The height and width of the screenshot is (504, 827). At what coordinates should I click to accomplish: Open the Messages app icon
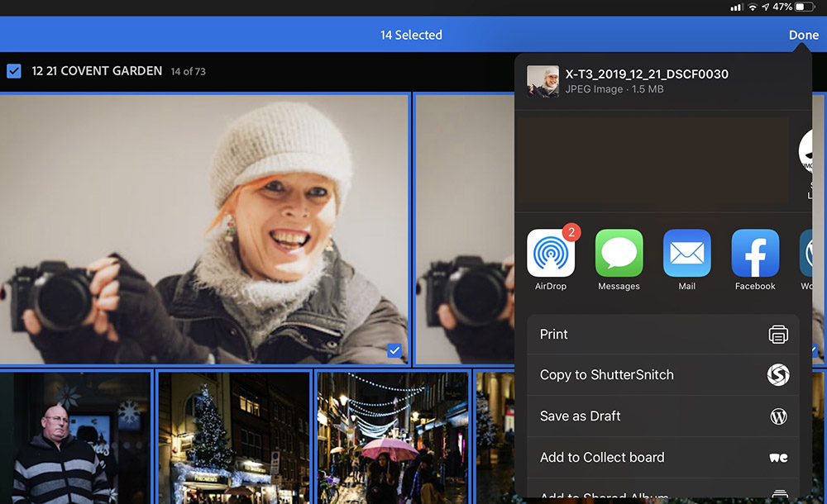[x=619, y=254]
